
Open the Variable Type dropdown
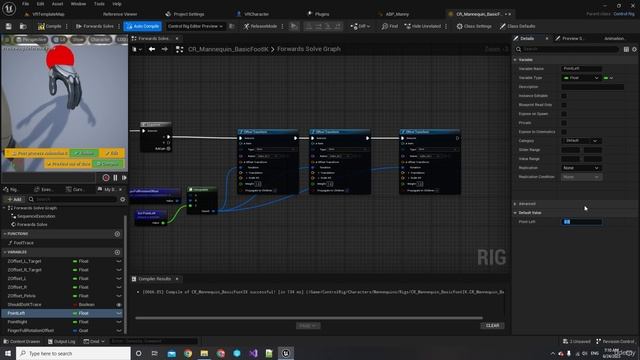click(x=581, y=78)
